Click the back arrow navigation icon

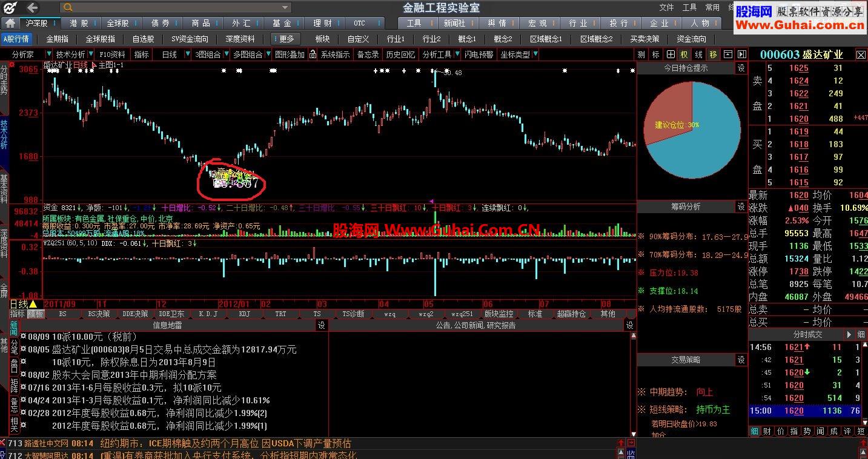[x=32, y=8]
